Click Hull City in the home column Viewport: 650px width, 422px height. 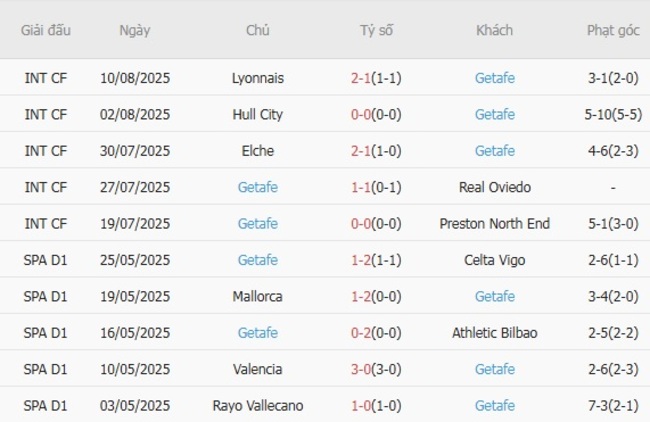tap(257, 114)
